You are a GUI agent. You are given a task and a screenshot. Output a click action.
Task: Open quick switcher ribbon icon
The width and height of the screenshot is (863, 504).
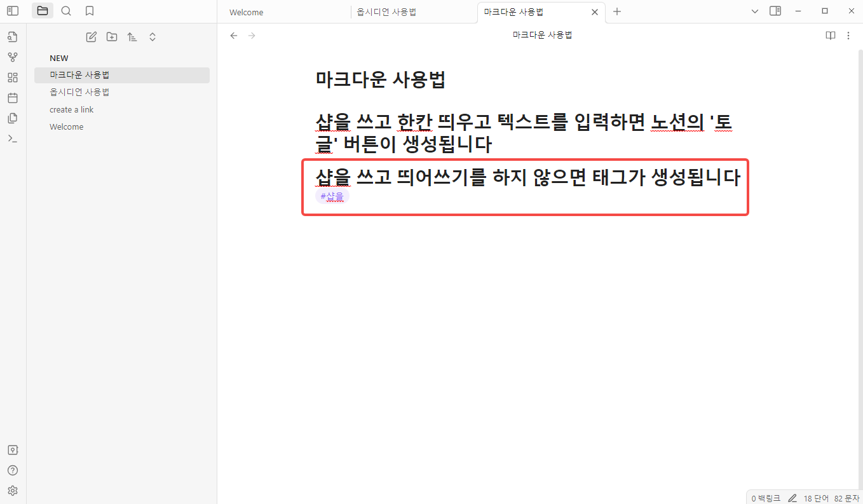13,37
